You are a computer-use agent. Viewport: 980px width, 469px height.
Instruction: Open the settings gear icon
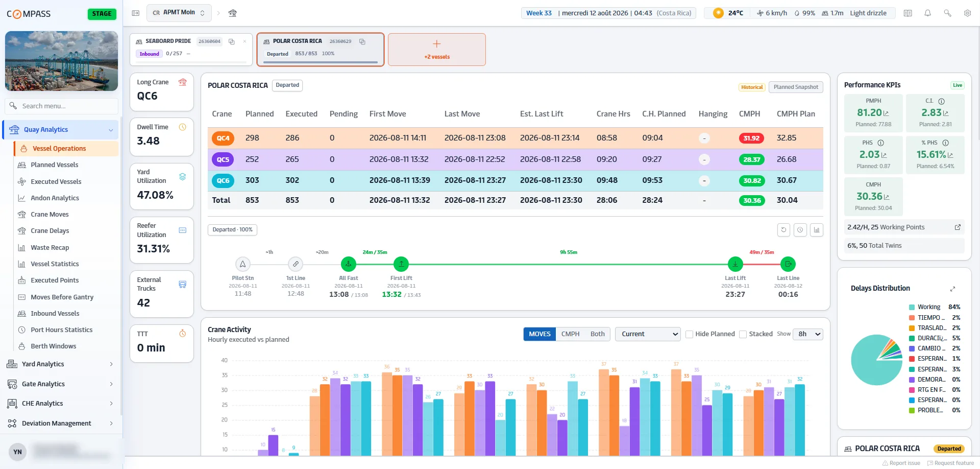[x=967, y=13]
